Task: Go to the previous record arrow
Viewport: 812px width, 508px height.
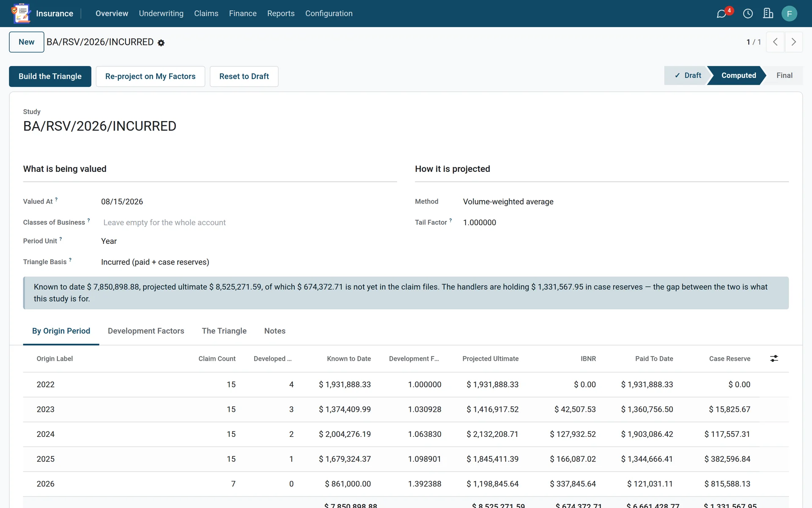Action: [775, 42]
